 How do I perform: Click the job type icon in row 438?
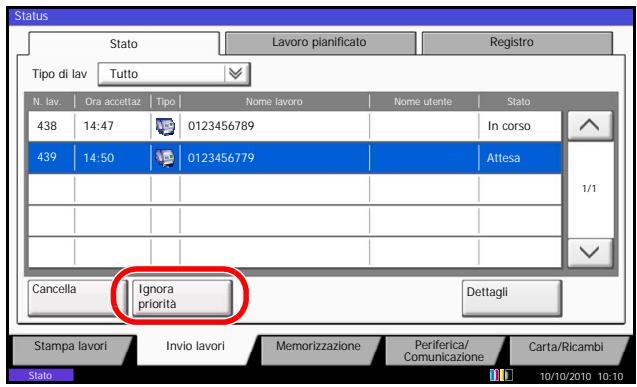tap(165, 126)
